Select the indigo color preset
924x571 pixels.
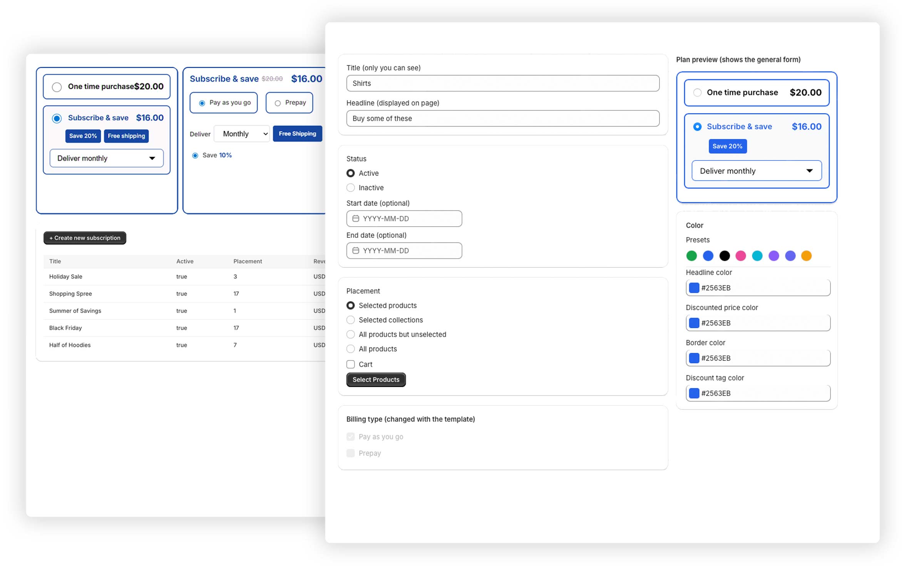pos(790,256)
